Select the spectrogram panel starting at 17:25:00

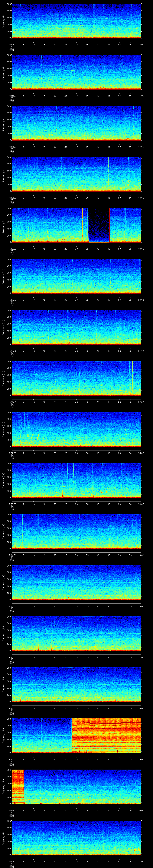(76, 583)
